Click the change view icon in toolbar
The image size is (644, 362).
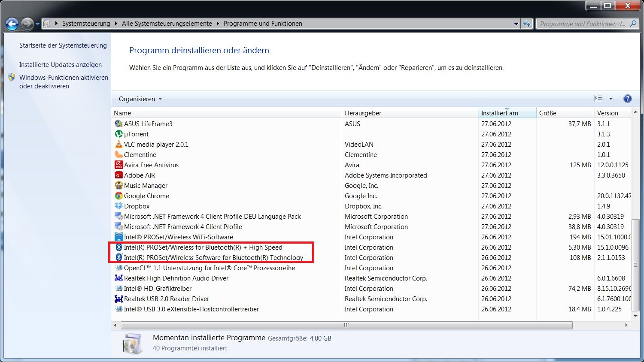598,99
